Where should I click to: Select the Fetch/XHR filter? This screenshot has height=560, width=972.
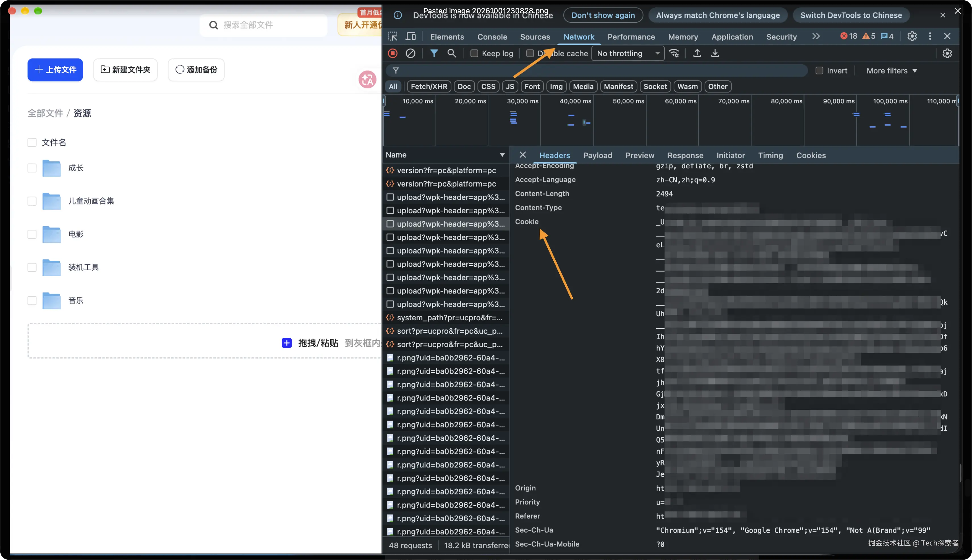[x=429, y=87]
